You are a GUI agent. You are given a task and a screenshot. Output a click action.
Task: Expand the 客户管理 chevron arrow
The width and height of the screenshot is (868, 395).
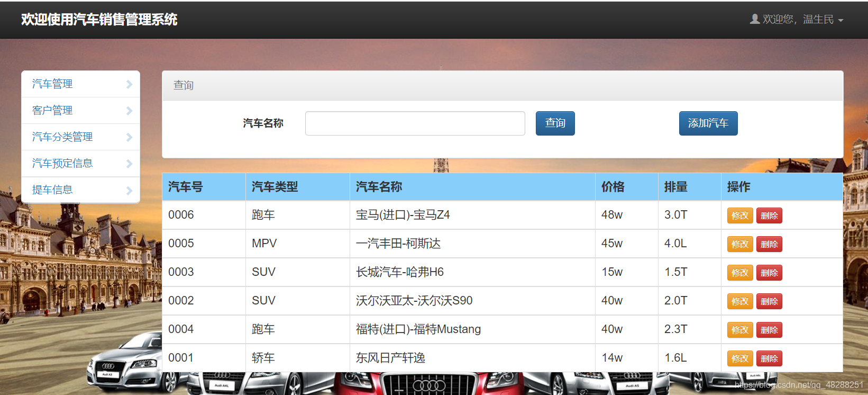[x=129, y=111]
